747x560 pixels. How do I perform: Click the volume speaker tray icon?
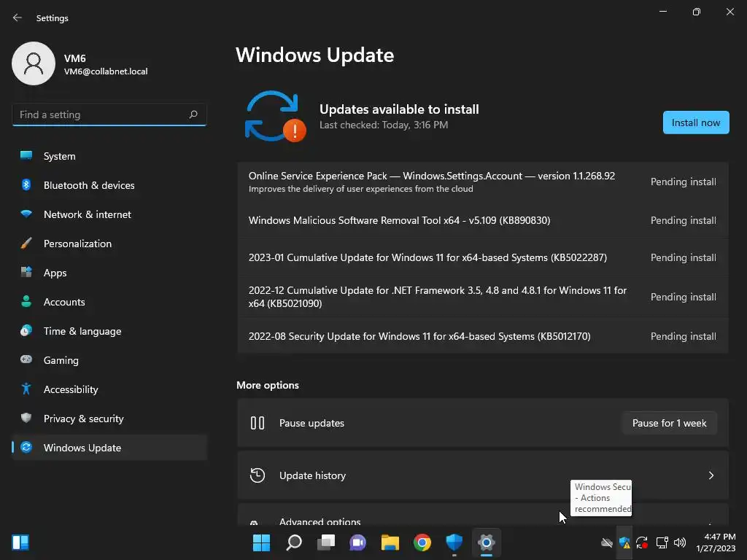[680, 542]
